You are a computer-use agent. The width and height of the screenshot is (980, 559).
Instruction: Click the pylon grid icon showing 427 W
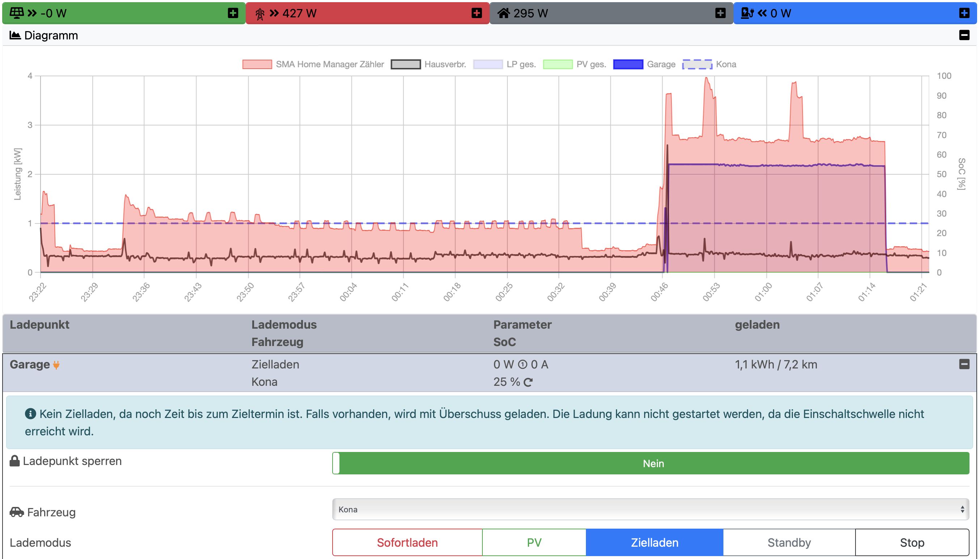pyautogui.click(x=260, y=14)
